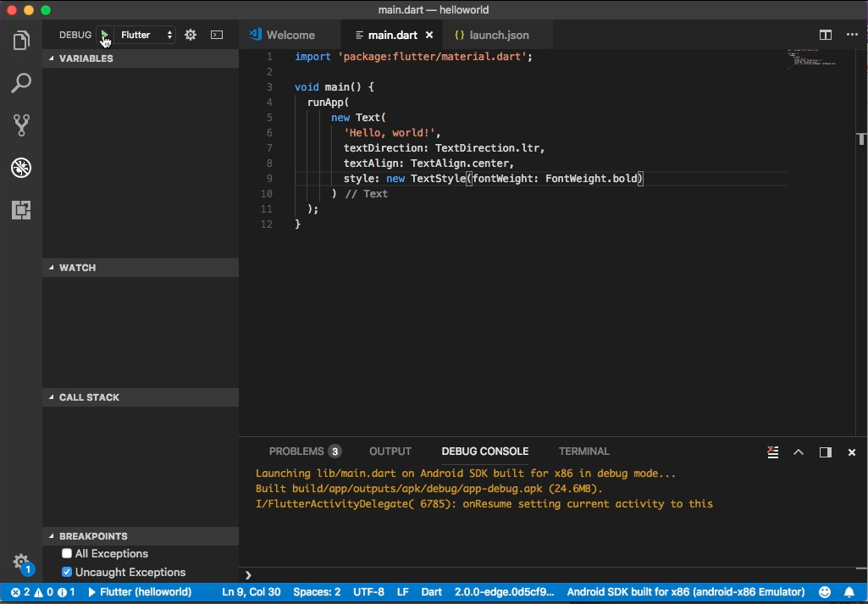Close the bottom panel
Viewport: 868px width, 604px height.
(x=852, y=452)
